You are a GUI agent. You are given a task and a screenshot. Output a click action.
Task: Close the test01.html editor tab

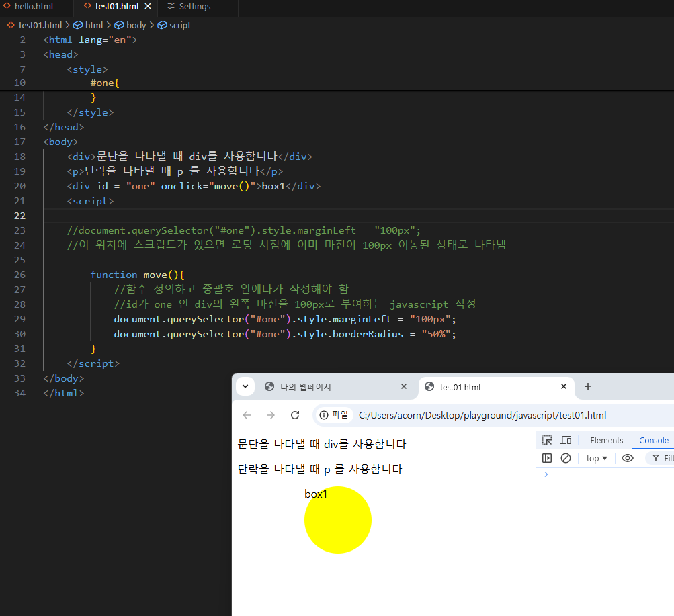pyautogui.click(x=148, y=7)
